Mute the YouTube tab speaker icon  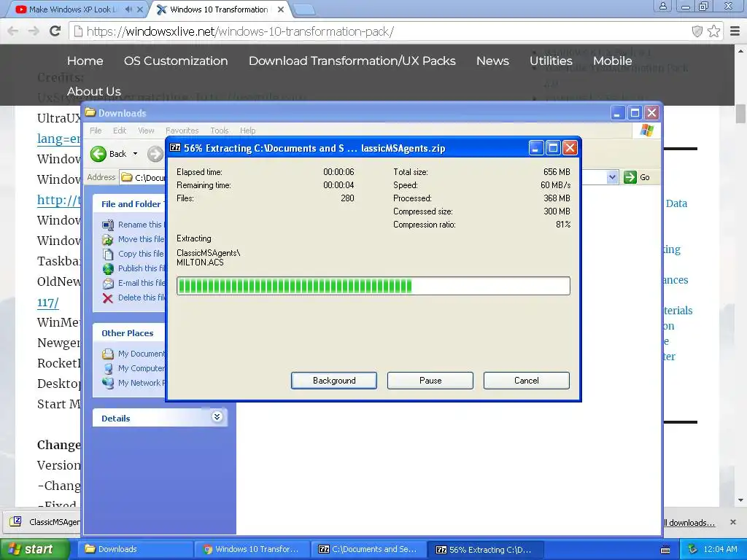click(x=128, y=9)
